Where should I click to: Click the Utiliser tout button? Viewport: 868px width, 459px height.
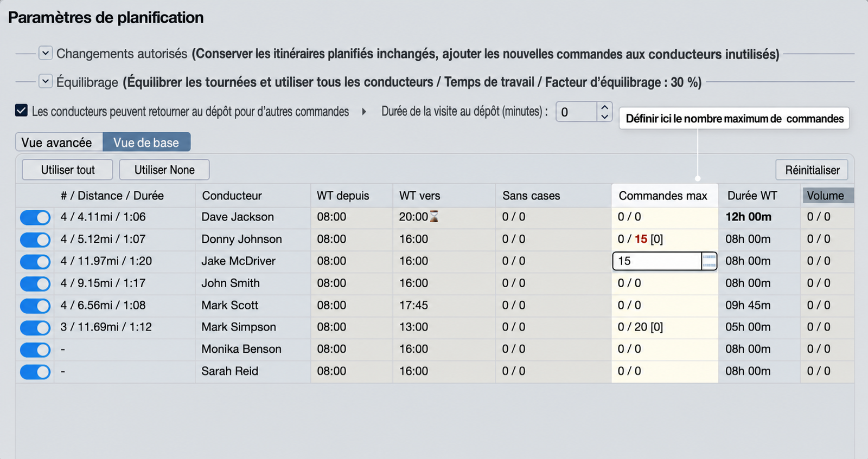67,170
